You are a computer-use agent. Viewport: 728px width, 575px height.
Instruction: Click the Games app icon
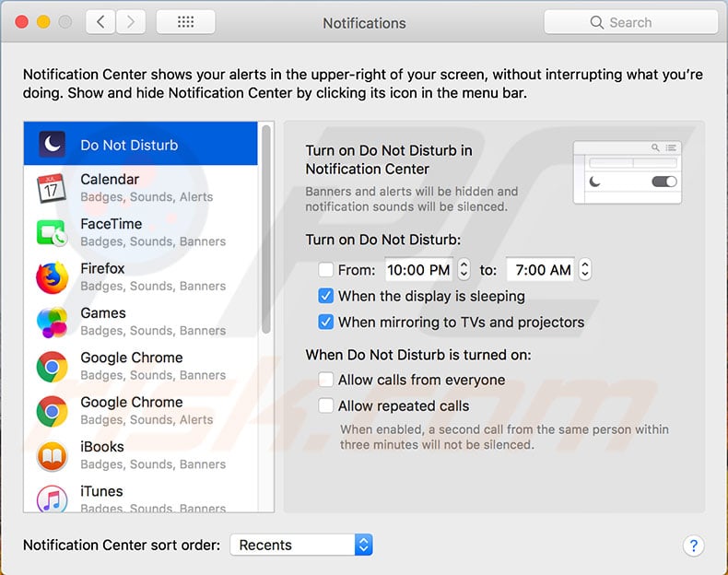pos(52,323)
